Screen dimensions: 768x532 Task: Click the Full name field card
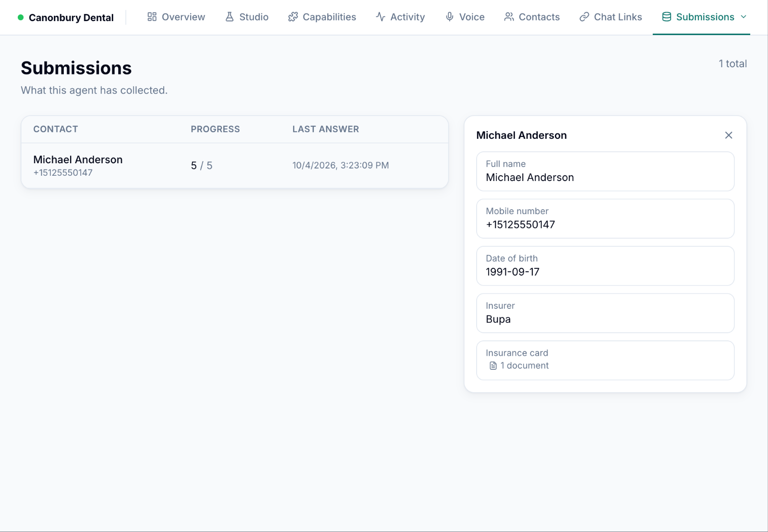click(x=605, y=171)
